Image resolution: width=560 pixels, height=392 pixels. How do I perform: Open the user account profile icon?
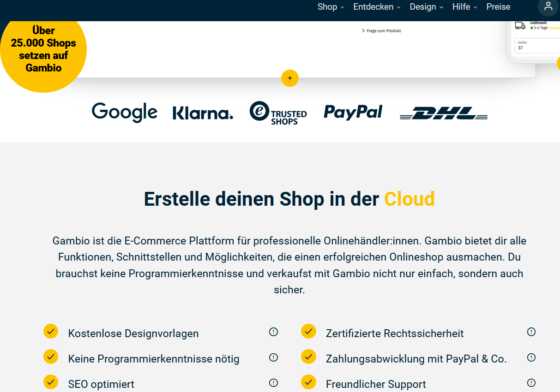point(548,6)
